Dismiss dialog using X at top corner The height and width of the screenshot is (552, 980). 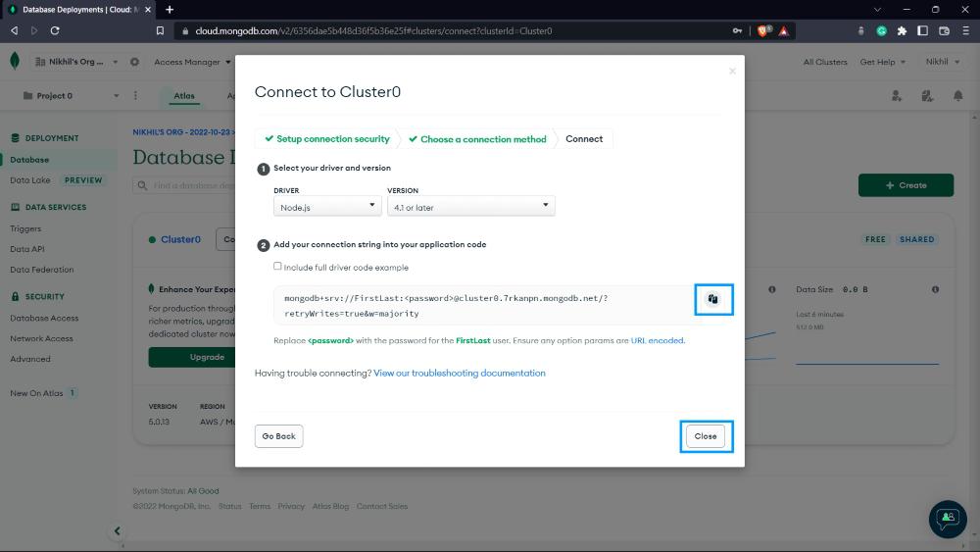[732, 72]
